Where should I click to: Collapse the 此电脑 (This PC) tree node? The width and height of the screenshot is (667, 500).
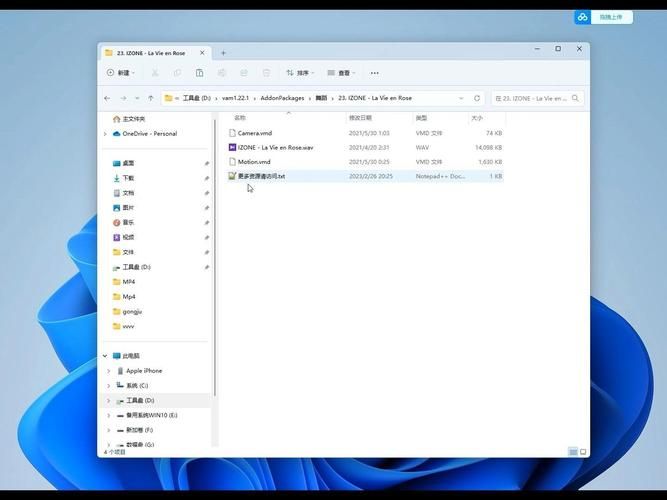(x=105, y=356)
